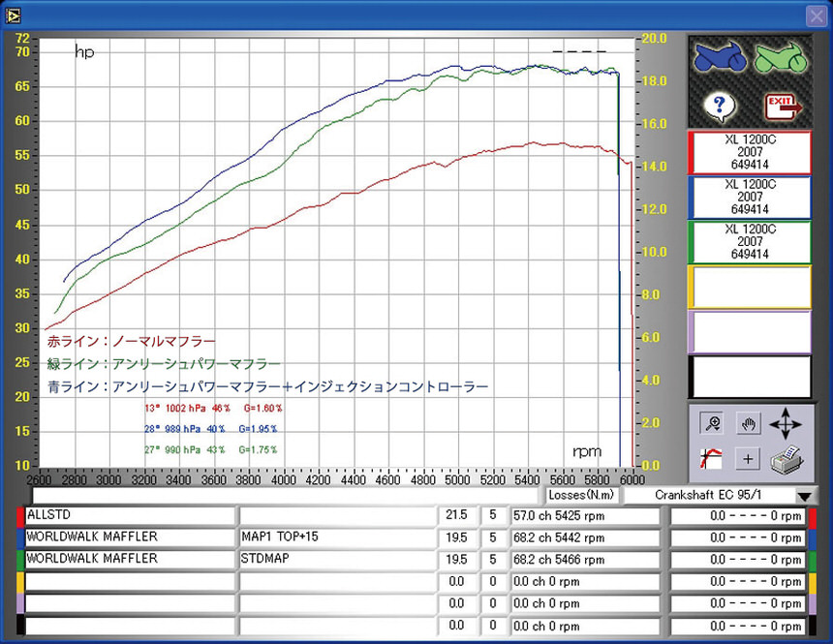Click the red color swatch beside ALLSTD

tap(20, 516)
